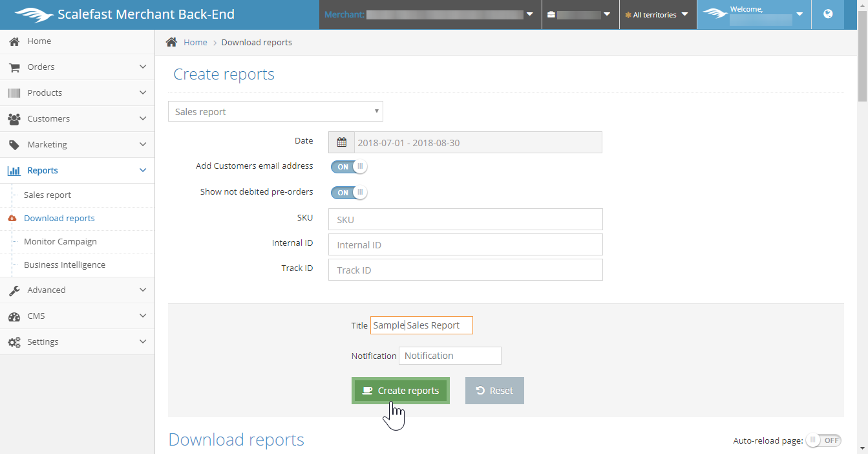Screen dimensions: 868x454
Task: Open the Sales report type dropdown
Action: click(275, 111)
